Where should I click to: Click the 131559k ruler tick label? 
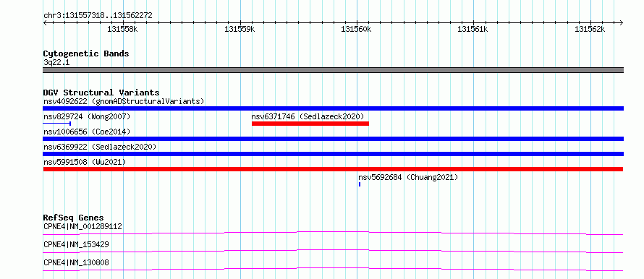coord(240,30)
